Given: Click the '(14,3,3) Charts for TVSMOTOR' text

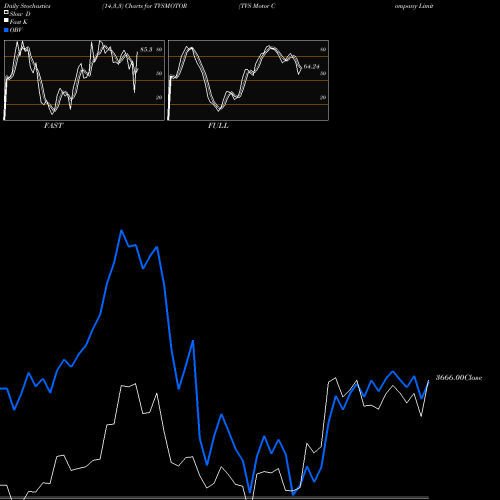Looking at the screenshot, I should [x=145, y=6].
